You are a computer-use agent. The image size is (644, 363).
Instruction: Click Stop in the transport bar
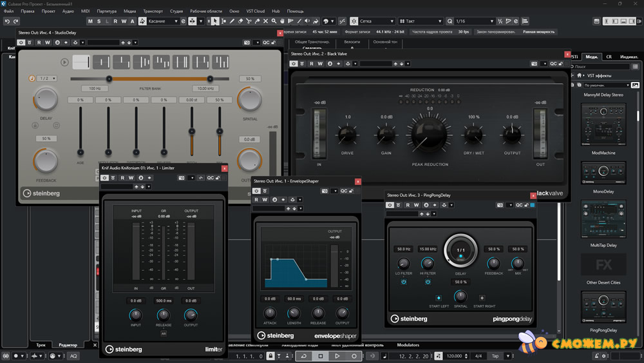click(x=320, y=356)
